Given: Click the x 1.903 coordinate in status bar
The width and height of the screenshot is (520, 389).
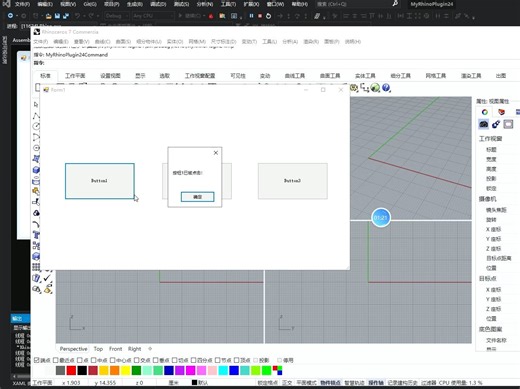Looking at the screenshot, I should (x=71, y=383).
